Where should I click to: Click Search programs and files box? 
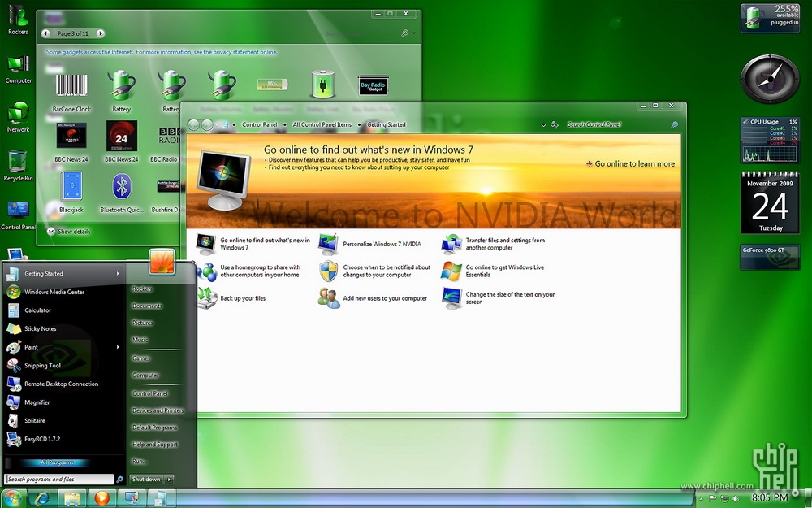[x=58, y=480]
